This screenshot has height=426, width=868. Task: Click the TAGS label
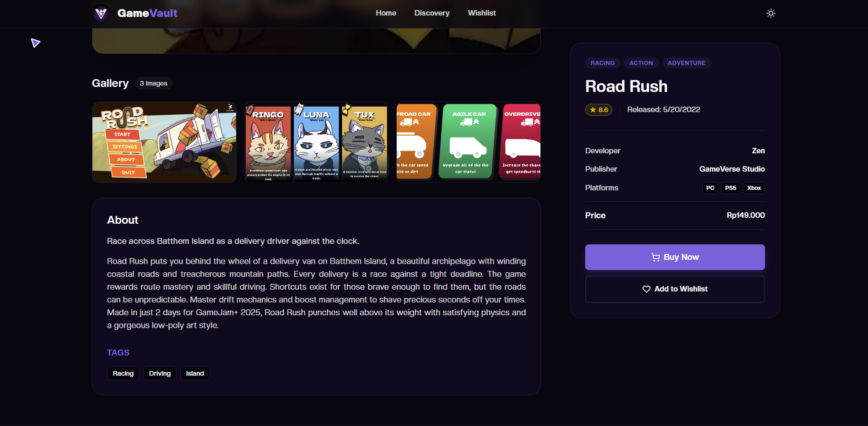118,353
